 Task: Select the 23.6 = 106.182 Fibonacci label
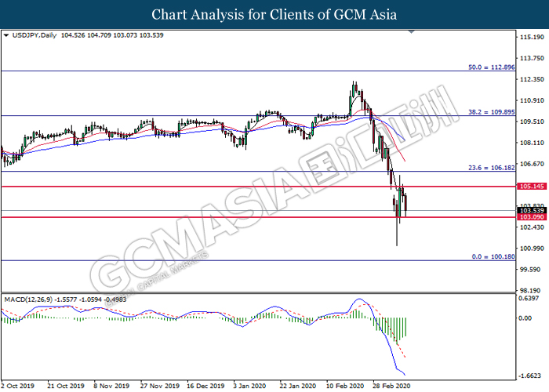coord(492,168)
